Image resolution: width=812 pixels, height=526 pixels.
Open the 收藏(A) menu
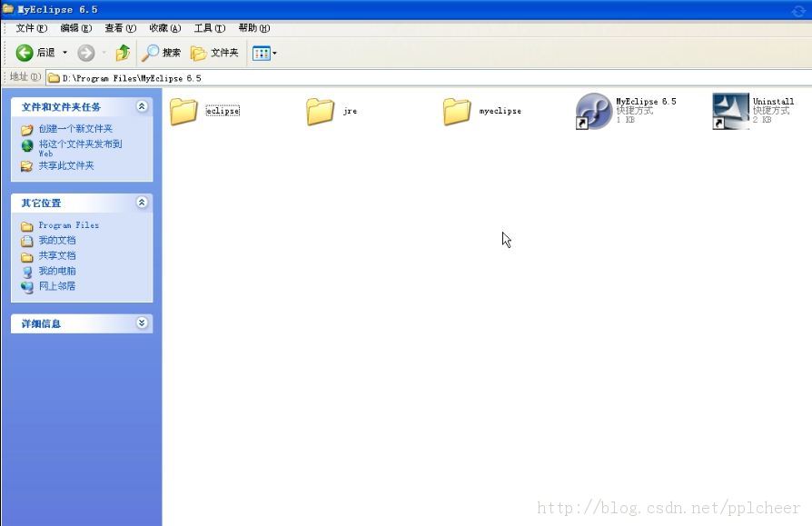point(164,28)
